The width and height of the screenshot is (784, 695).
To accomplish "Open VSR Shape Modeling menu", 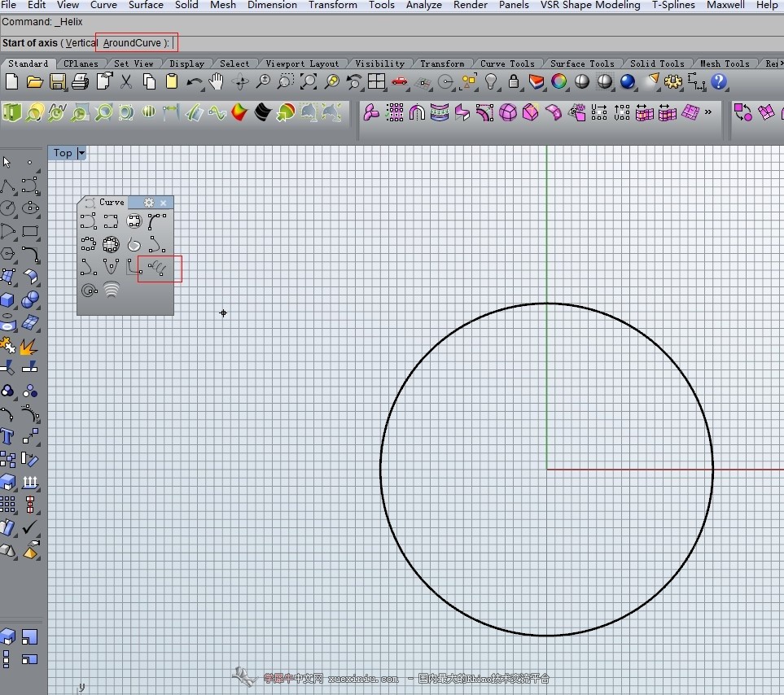I will (x=590, y=5).
